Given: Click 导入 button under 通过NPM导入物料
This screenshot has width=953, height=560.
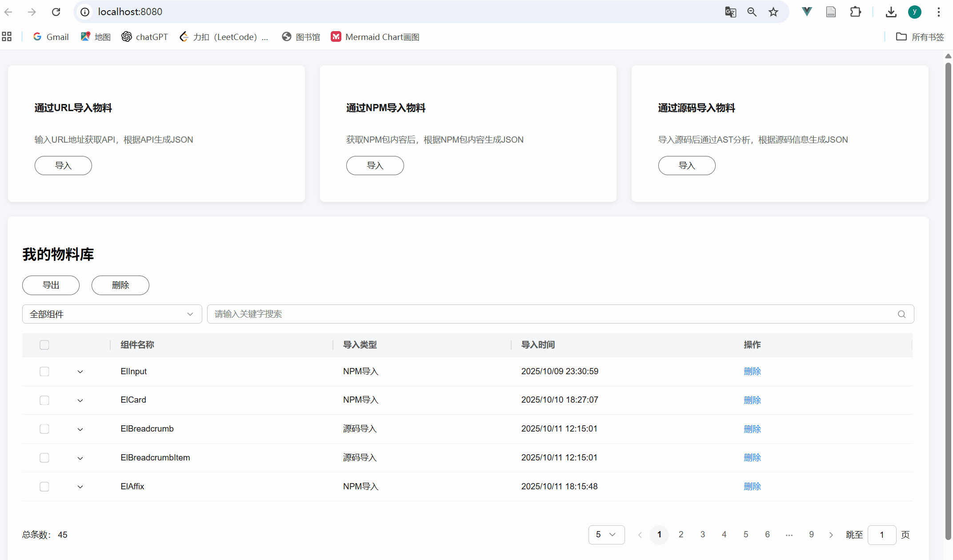Looking at the screenshot, I should pos(375,166).
